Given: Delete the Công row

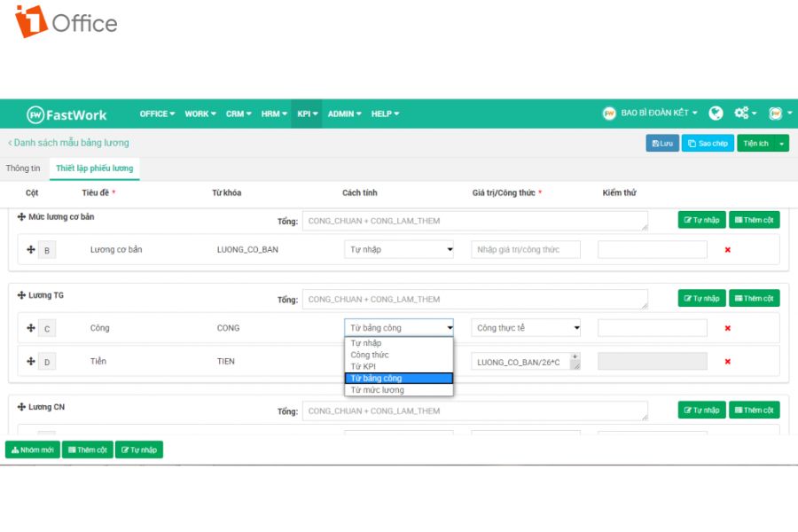Looking at the screenshot, I should [728, 328].
